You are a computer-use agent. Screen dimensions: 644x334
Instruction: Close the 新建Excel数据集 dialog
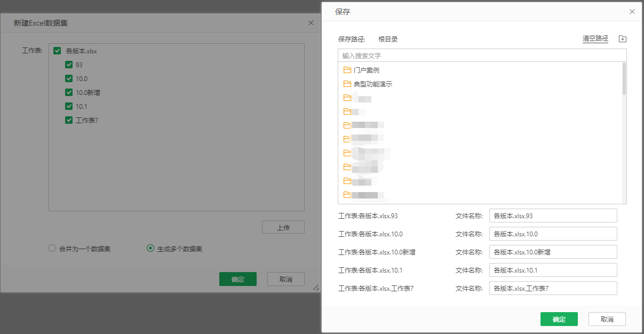tap(311, 23)
